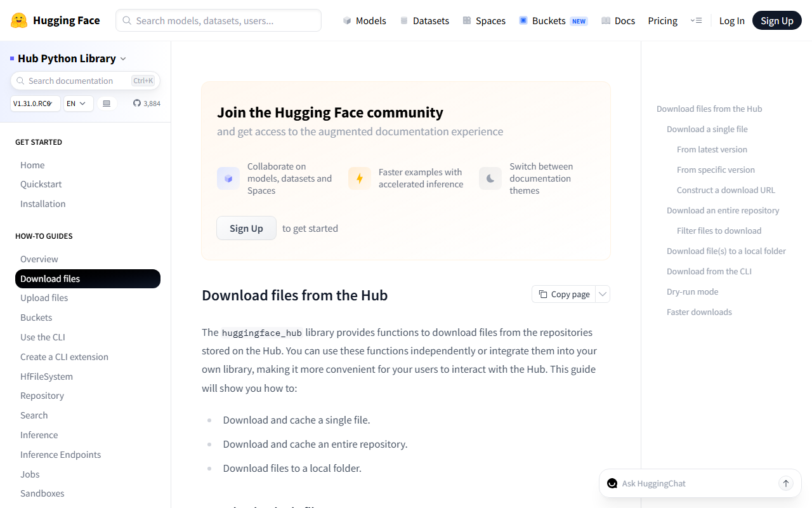Open the GitHub repository with 3,884 stars
The height and width of the screenshot is (508, 812).
point(147,104)
